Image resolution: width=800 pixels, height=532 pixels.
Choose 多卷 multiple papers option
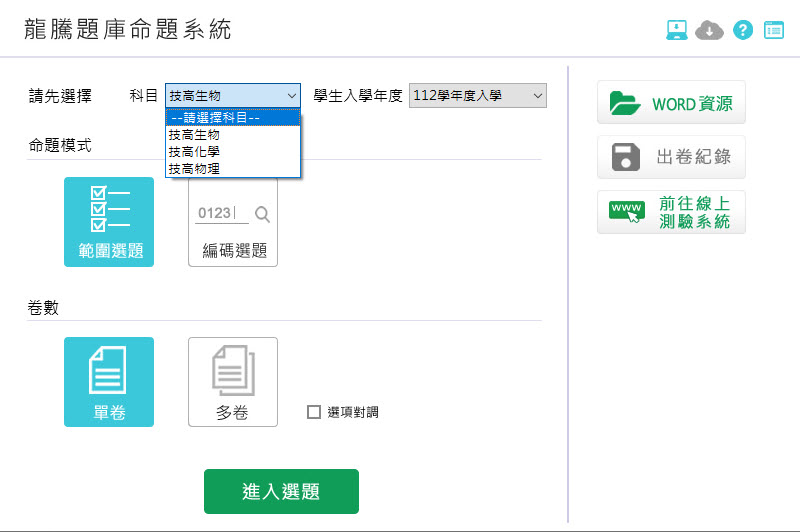click(x=233, y=382)
